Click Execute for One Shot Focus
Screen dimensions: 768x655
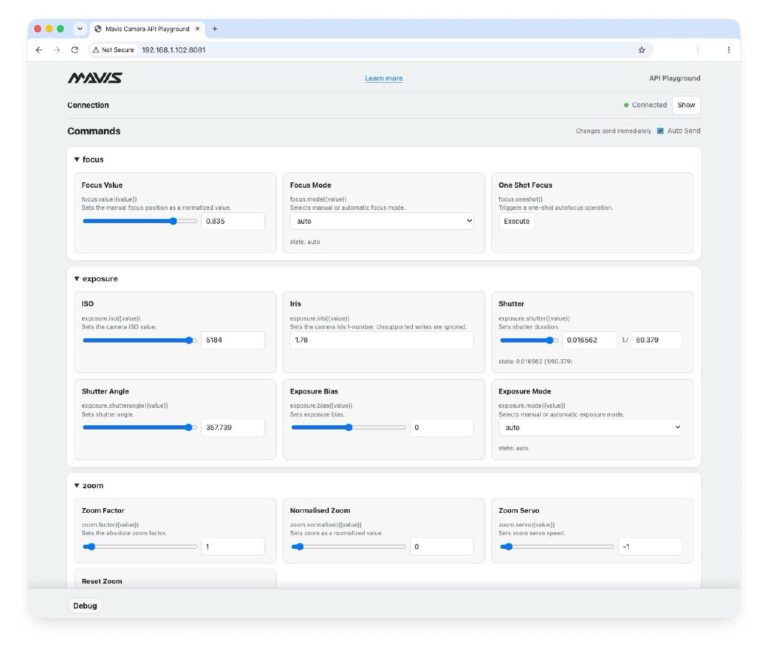[x=517, y=221]
